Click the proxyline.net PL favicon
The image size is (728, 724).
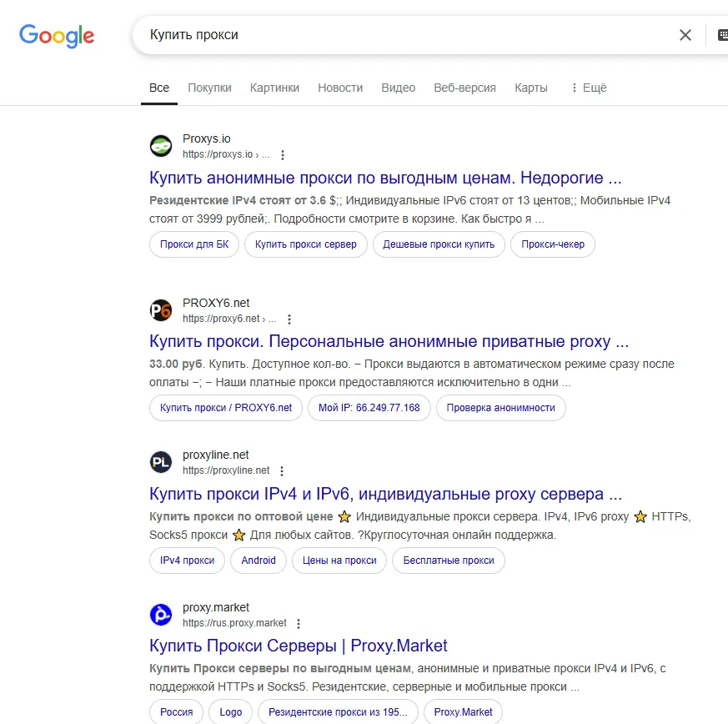(161, 462)
